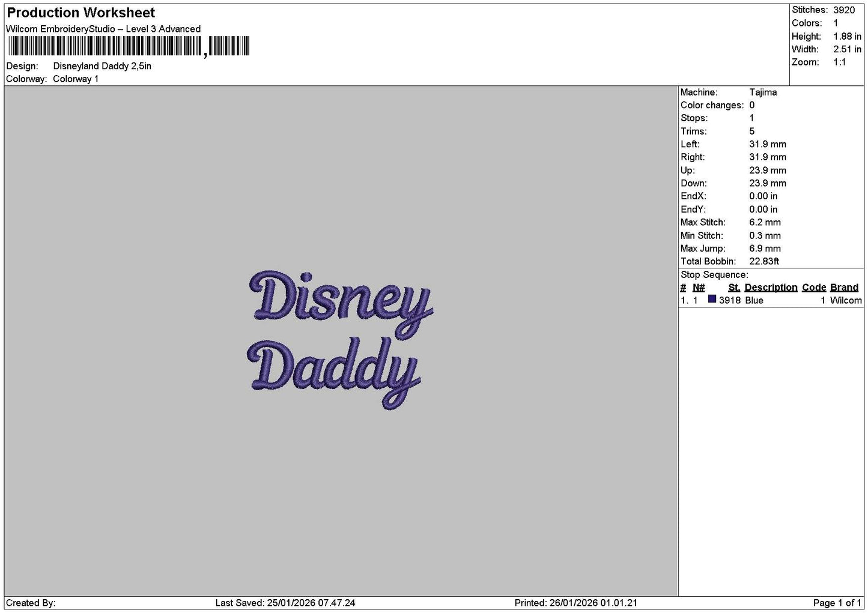Click the Width value 2.51 in
The image size is (868, 613).
pyautogui.click(x=847, y=49)
